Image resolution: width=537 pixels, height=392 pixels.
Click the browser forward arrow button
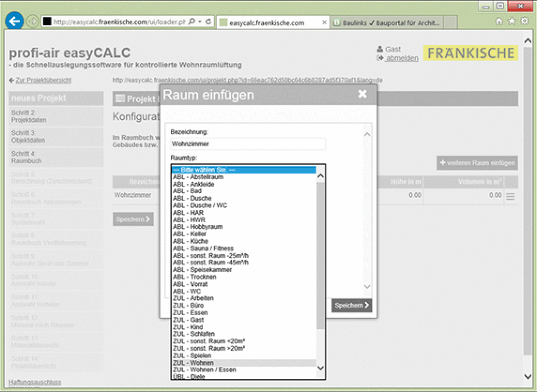(x=33, y=22)
